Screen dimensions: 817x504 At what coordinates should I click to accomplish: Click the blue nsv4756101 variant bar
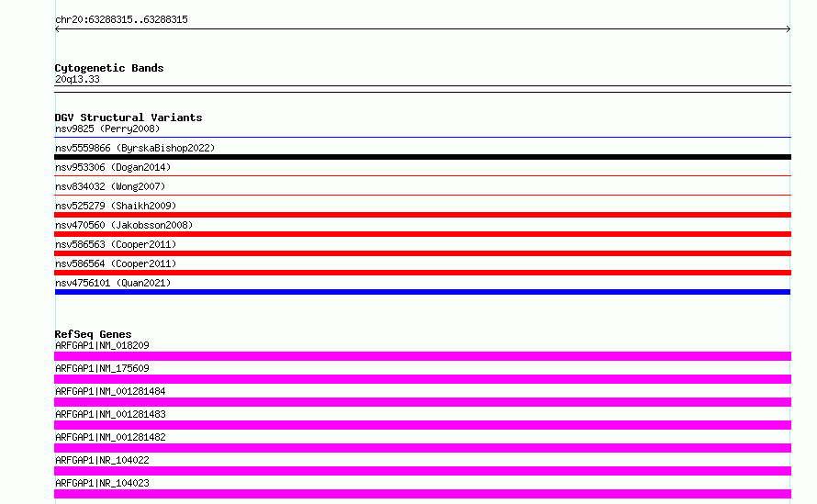tap(422, 292)
